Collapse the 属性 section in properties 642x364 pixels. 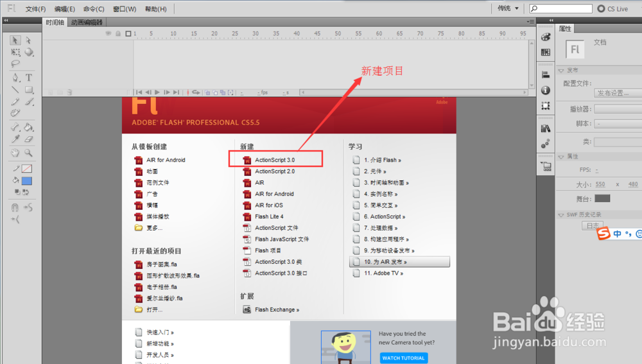point(561,157)
